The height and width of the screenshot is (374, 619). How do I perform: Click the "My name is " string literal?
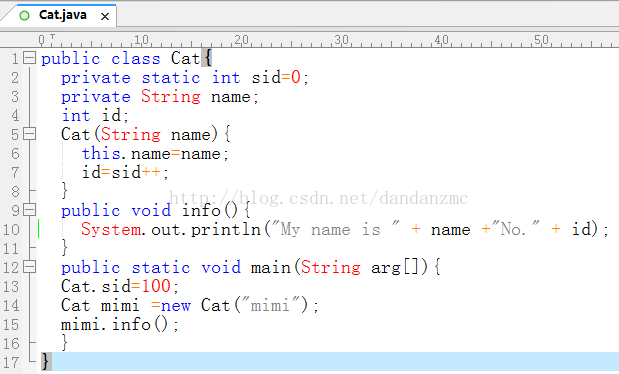coord(335,229)
